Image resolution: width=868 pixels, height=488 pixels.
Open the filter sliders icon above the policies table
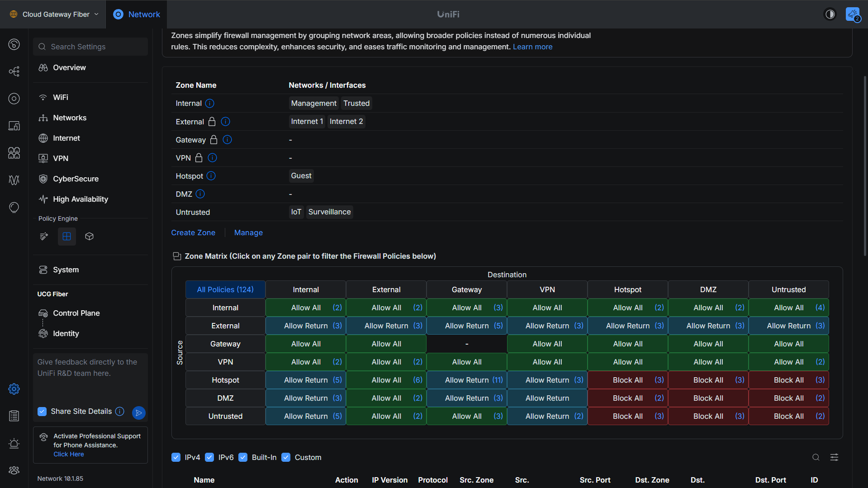pyautogui.click(x=834, y=457)
